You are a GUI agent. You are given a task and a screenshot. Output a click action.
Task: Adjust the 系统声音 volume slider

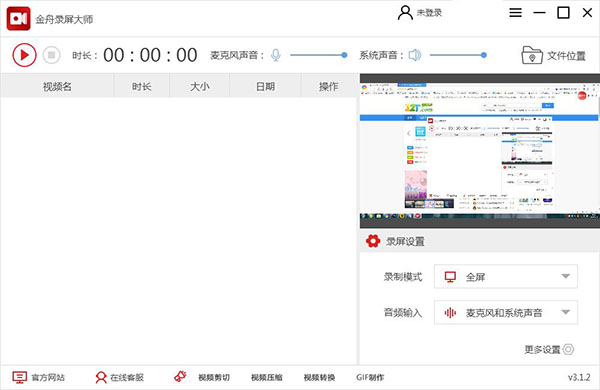point(458,55)
